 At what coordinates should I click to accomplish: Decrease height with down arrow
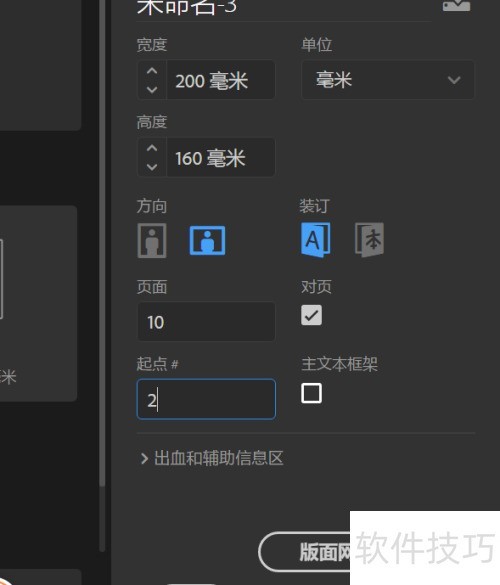(152, 167)
